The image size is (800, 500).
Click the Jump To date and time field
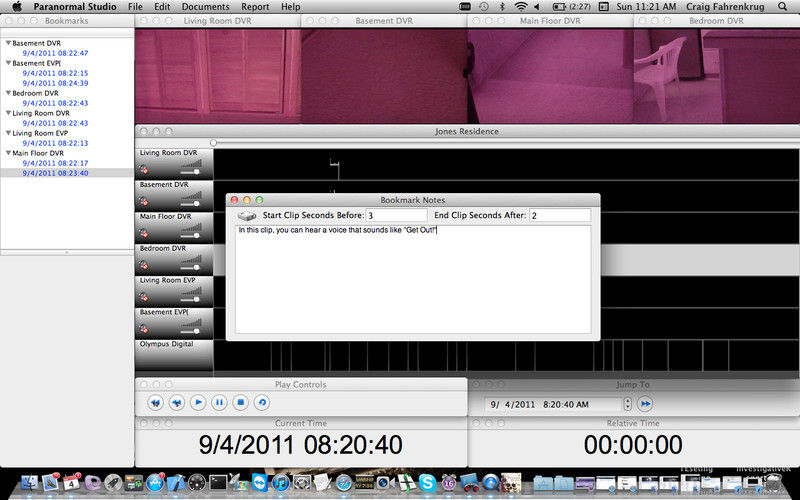pos(553,405)
